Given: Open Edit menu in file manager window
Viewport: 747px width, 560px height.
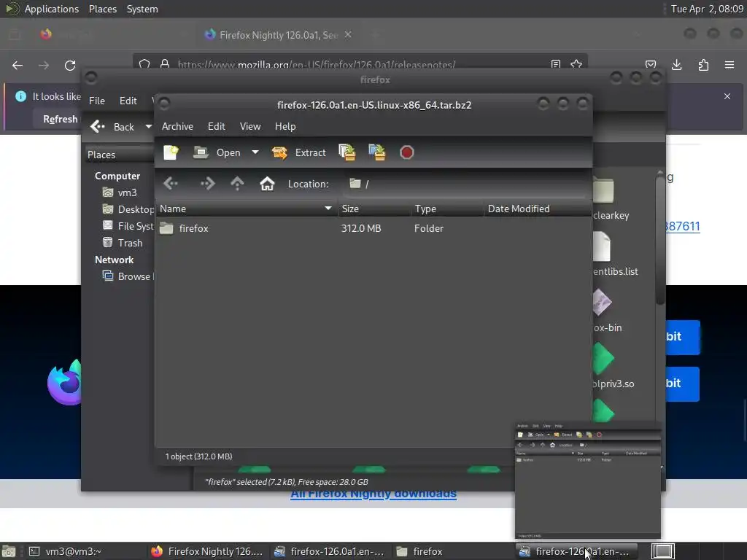Looking at the screenshot, I should coord(128,101).
